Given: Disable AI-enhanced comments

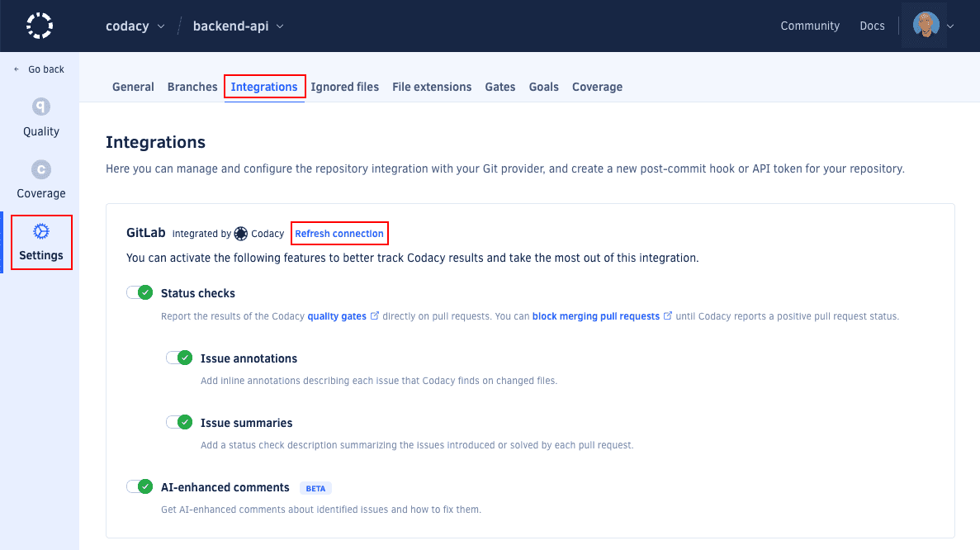Looking at the screenshot, I should point(140,486).
